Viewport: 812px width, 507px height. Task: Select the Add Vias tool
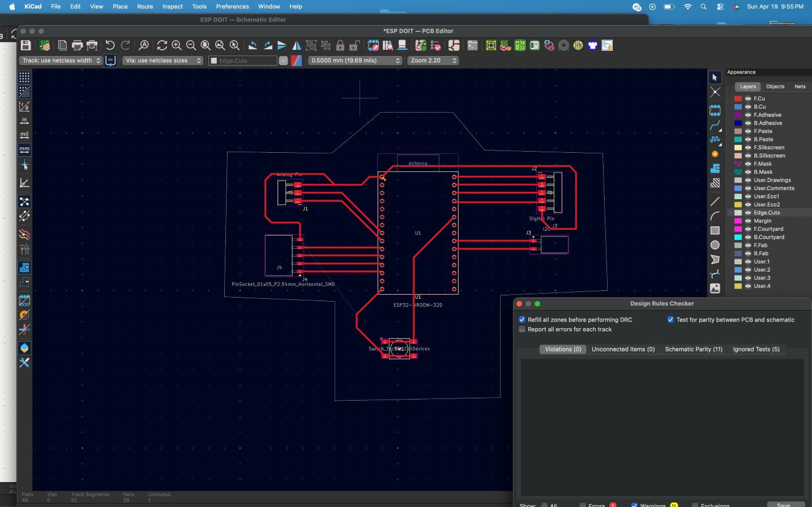tap(715, 154)
